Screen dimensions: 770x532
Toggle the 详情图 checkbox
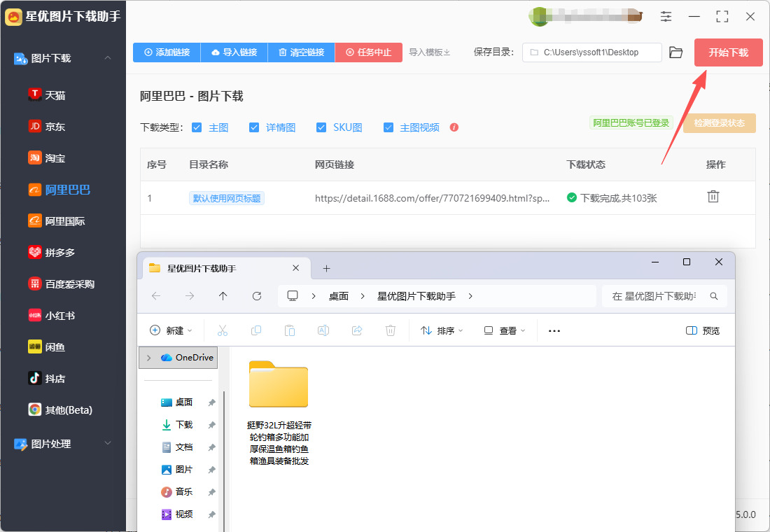click(x=254, y=127)
